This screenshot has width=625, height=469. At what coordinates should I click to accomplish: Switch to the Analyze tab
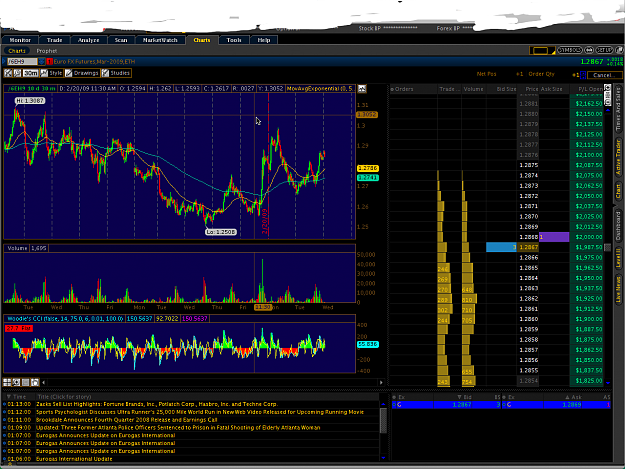(x=88, y=40)
